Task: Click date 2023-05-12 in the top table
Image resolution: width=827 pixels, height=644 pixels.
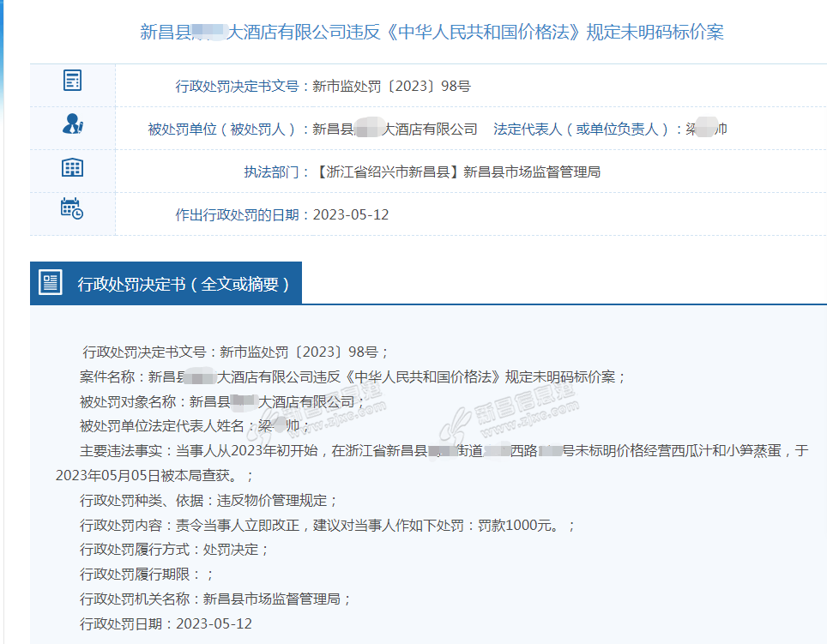Action: pyautogui.click(x=351, y=215)
